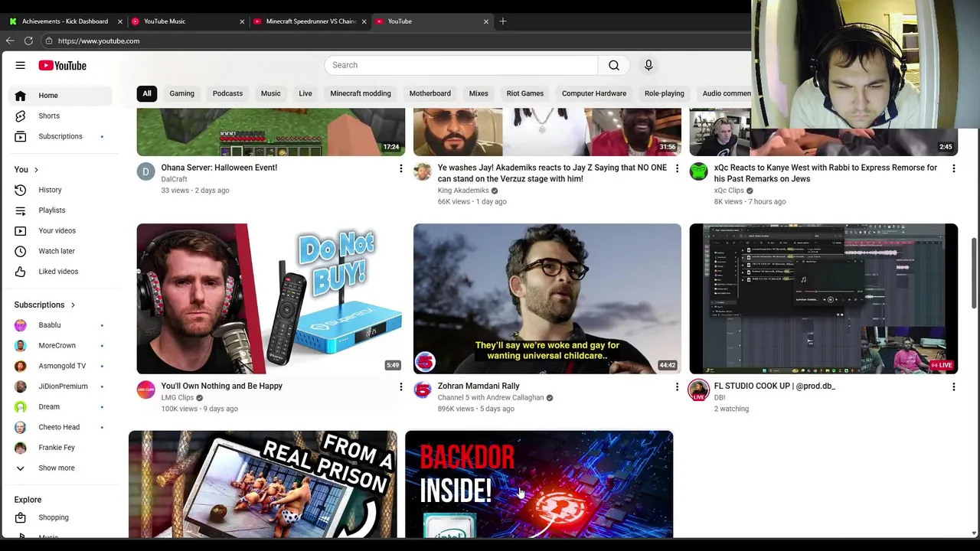Open options menu for Ohana Server video
Screen dimensions: 980x551
click(x=400, y=168)
